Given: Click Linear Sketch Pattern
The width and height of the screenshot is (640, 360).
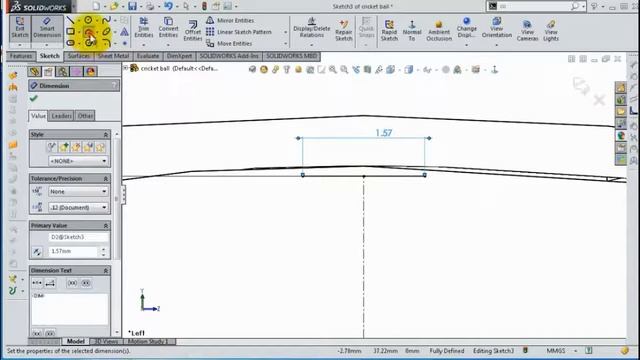Looking at the screenshot, I should pos(239,32).
